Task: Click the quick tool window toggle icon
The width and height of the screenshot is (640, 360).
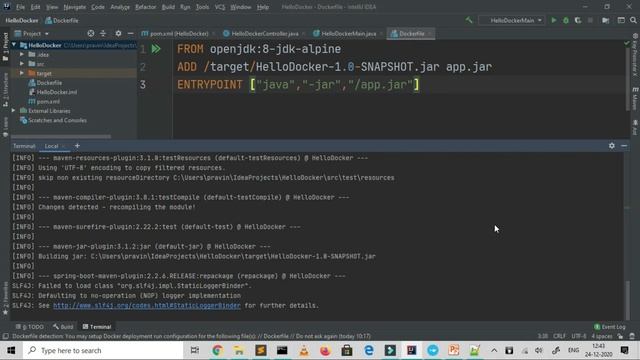Action: [x=5, y=336]
